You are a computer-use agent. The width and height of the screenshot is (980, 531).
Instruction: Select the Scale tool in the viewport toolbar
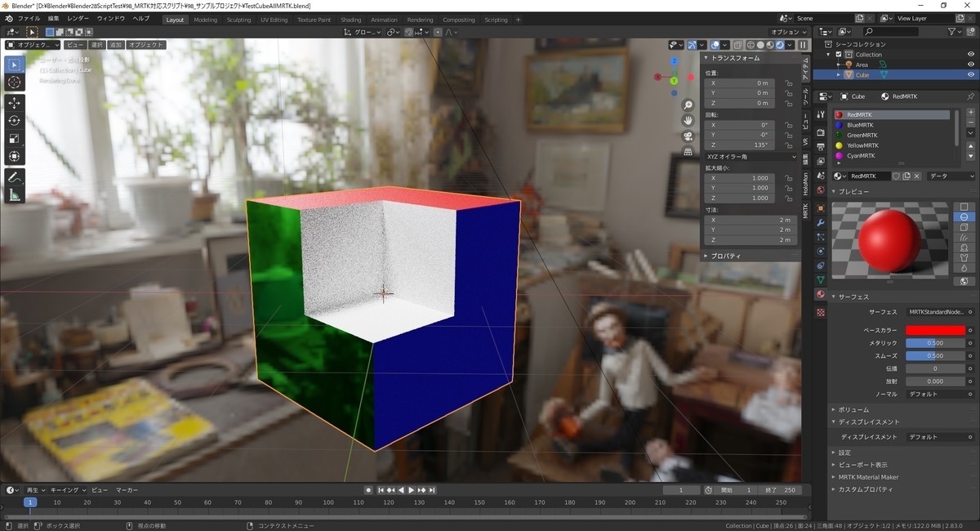click(x=15, y=139)
